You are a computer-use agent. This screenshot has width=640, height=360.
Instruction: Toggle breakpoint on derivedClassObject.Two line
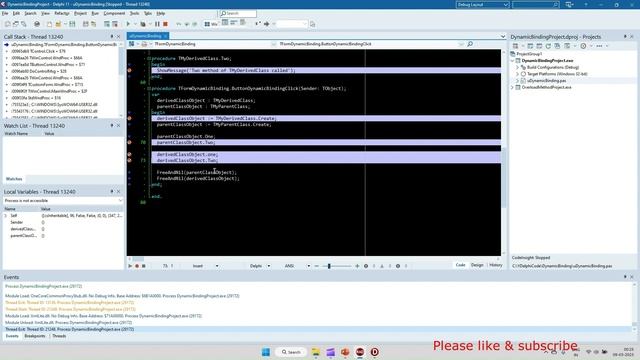point(129,160)
